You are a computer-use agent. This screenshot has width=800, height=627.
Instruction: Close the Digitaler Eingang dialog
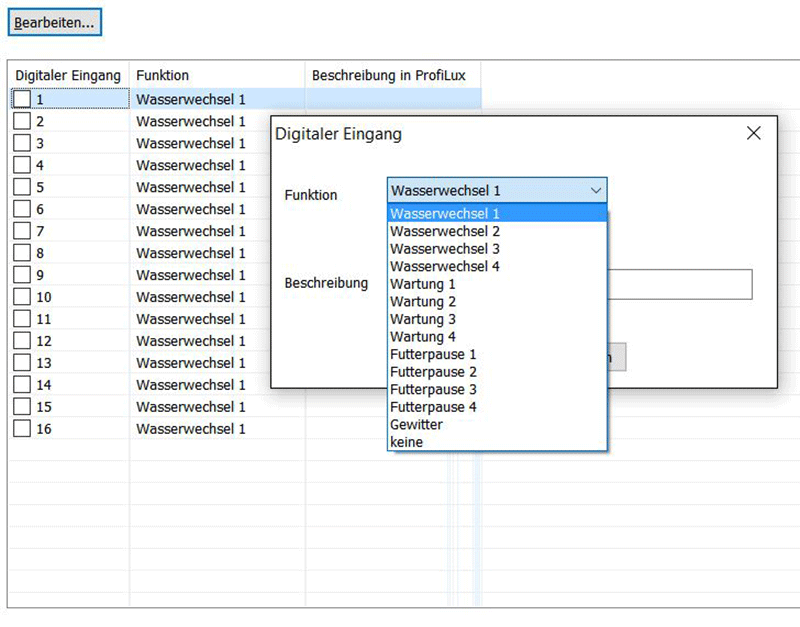pyautogui.click(x=753, y=132)
